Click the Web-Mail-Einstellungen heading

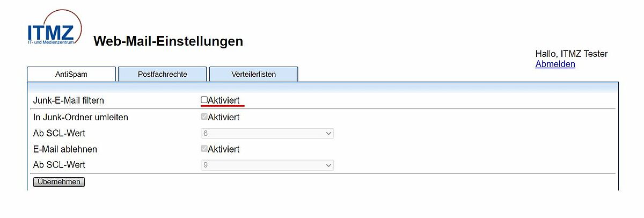pyautogui.click(x=168, y=41)
